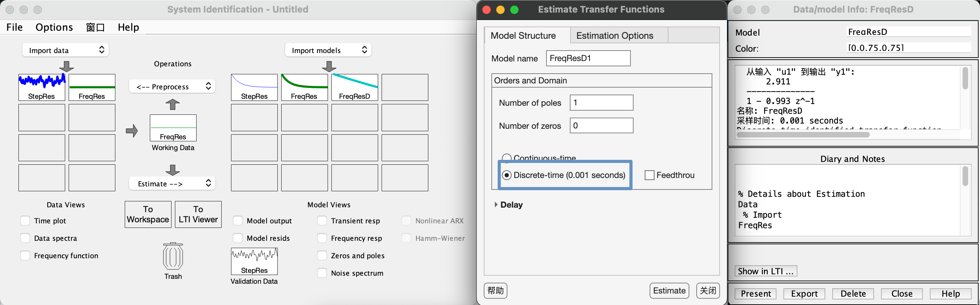This screenshot has height=305, width=980.
Task: Click the Number of zeros field
Action: click(x=602, y=126)
